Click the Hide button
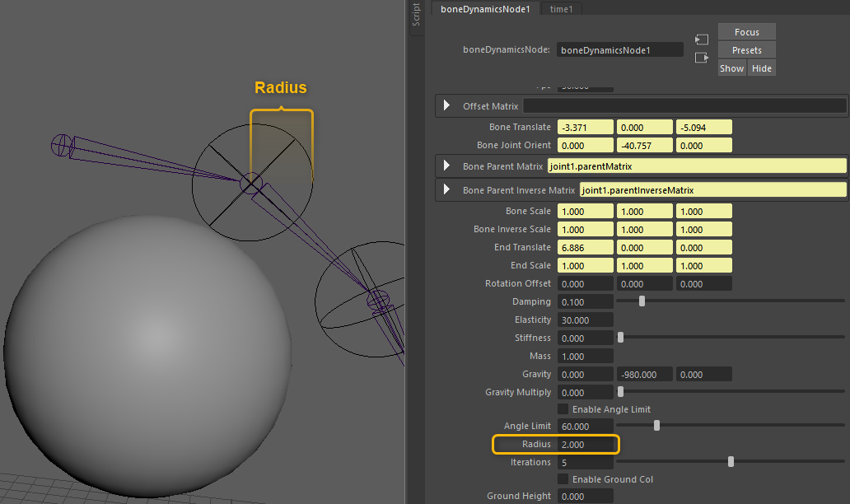The image size is (850, 504). pyautogui.click(x=762, y=68)
